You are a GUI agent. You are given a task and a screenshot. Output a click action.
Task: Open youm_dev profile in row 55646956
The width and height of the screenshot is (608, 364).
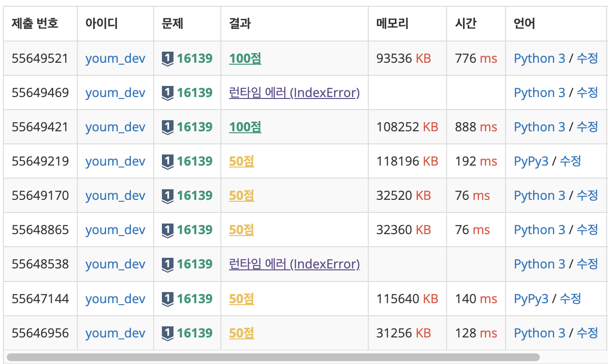[115, 333]
